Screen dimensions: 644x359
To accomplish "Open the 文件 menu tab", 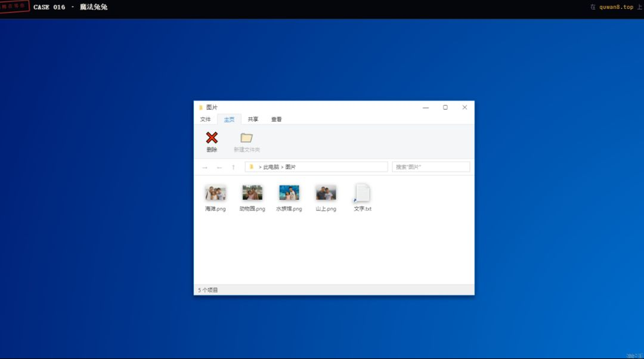I will [x=205, y=119].
